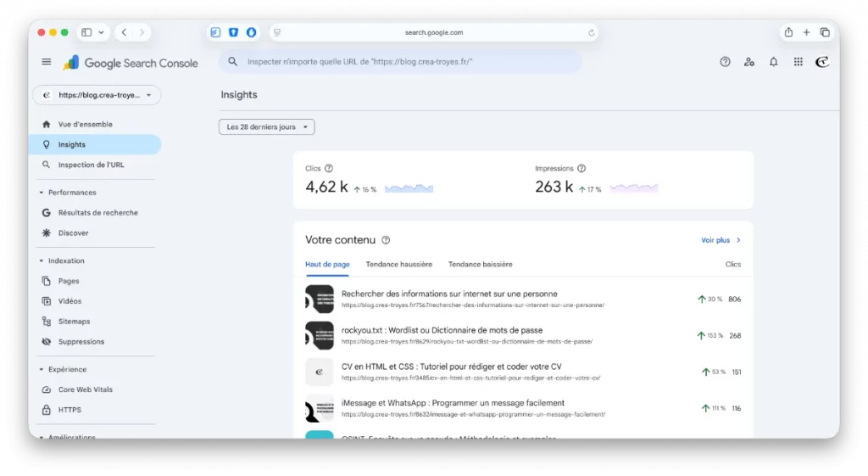The height and width of the screenshot is (476, 868).
Task: Click the iMessage et WhatsApp article thumbnail
Action: [x=320, y=408]
